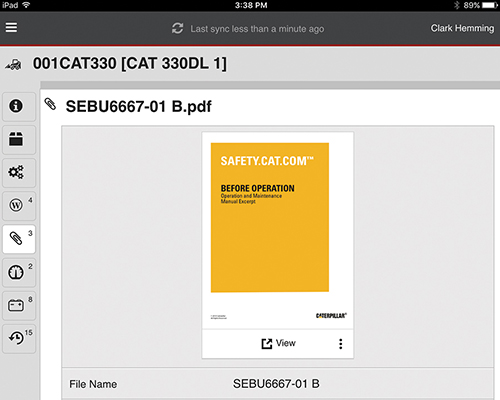The image size is (500, 400).
Task: Tap the File Name label
Action: (93, 384)
